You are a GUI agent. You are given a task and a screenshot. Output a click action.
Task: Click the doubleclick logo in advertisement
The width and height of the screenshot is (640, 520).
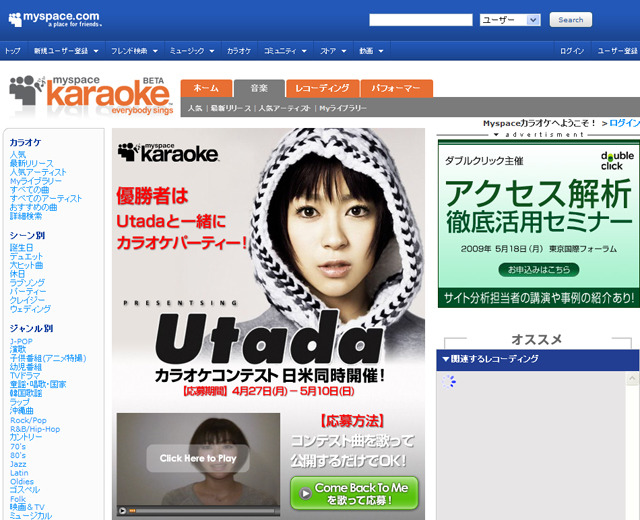(617, 161)
